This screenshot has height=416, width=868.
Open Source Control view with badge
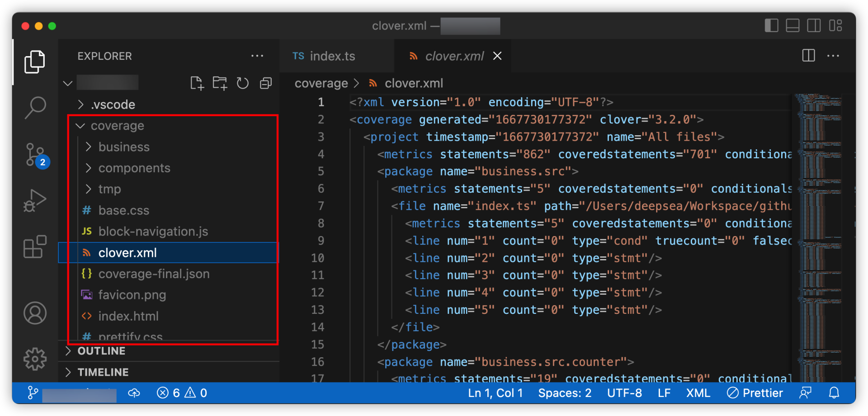point(35,155)
